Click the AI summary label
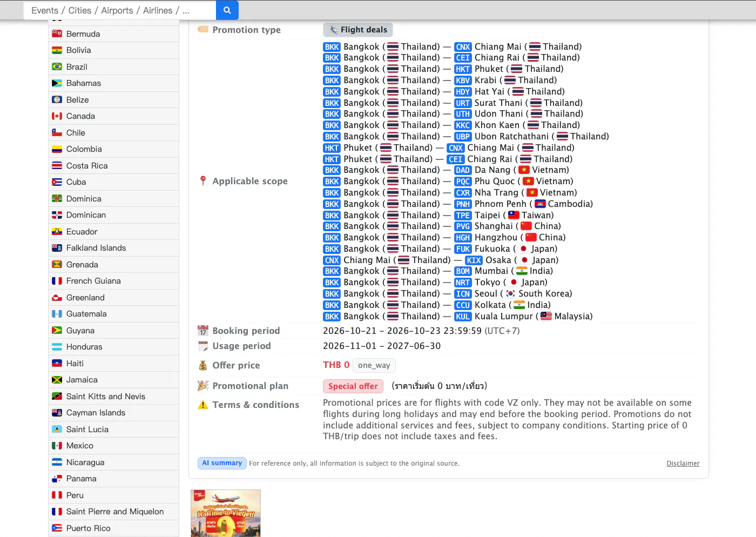 pyautogui.click(x=222, y=463)
